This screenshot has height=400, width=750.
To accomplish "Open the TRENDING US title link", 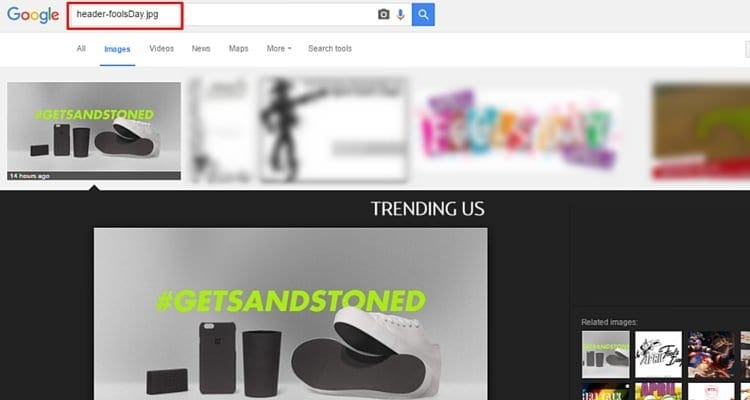I will coord(427,209).
